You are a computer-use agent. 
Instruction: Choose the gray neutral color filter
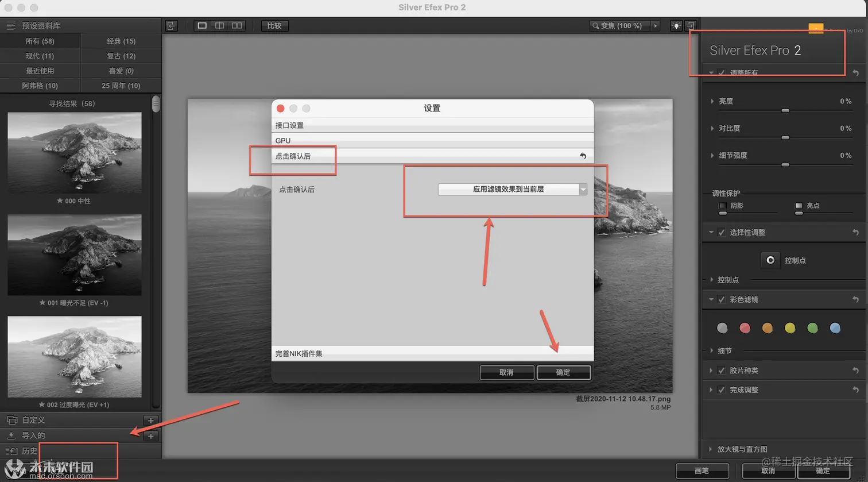[x=722, y=328]
